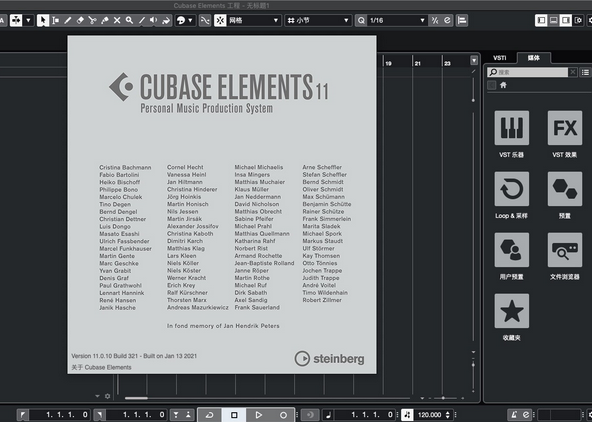Open the small arrow beside the gear icon

(97, 396)
